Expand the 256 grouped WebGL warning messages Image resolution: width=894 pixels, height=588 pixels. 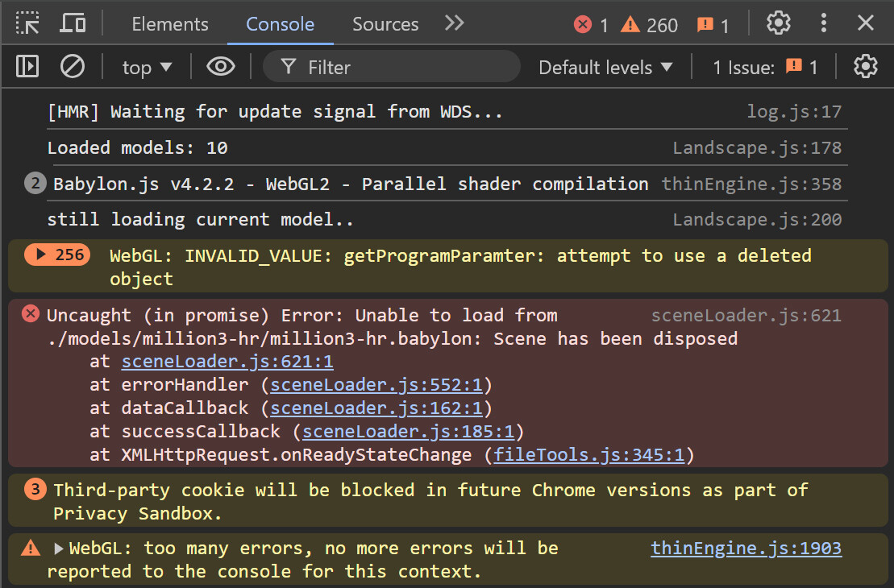pos(57,255)
